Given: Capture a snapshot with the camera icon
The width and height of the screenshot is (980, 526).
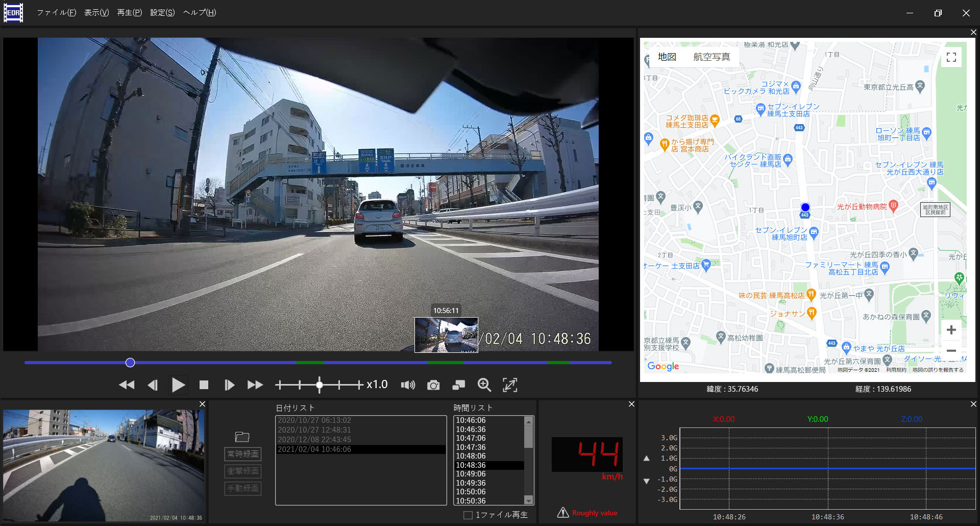Looking at the screenshot, I should pos(433,385).
